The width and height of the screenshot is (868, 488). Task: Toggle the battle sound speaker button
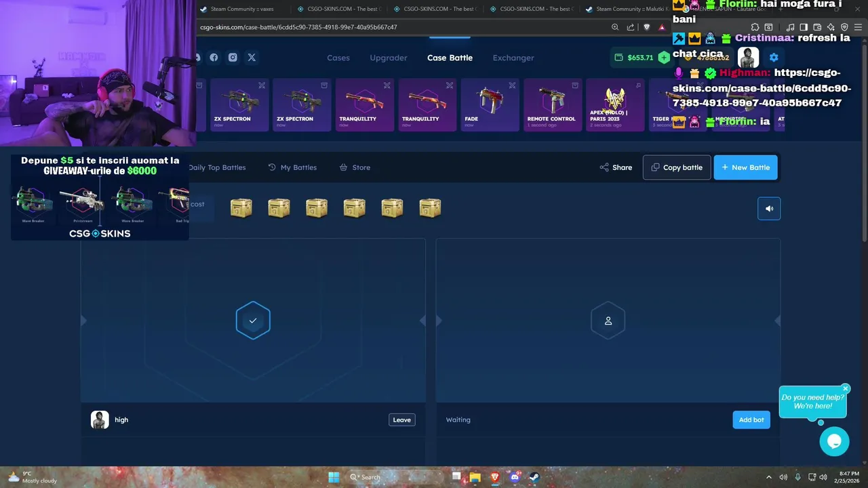click(769, 209)
